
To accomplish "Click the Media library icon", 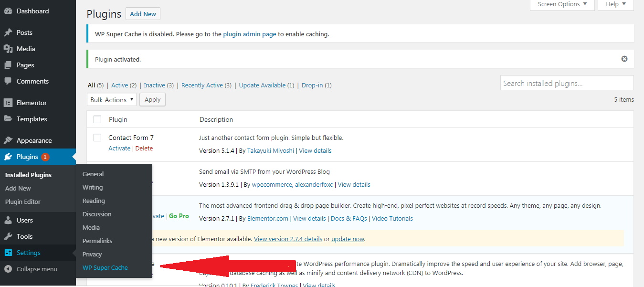I will tap(8, 49).
